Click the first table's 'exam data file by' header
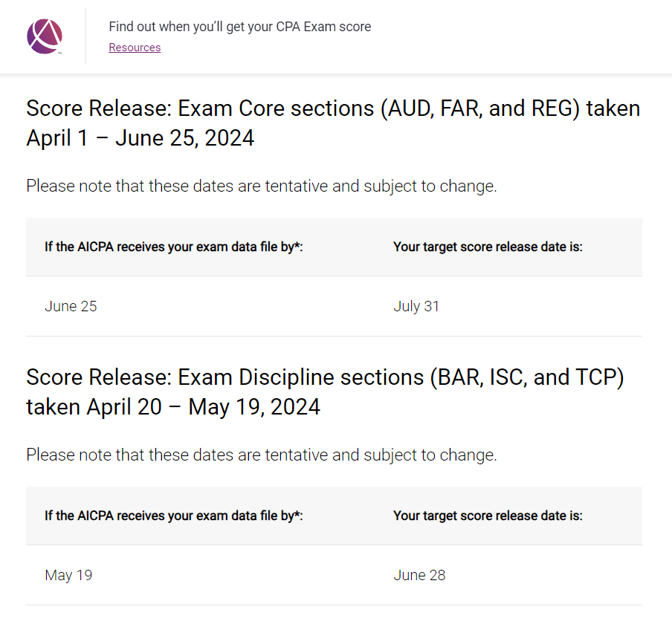 pos(174,247)
